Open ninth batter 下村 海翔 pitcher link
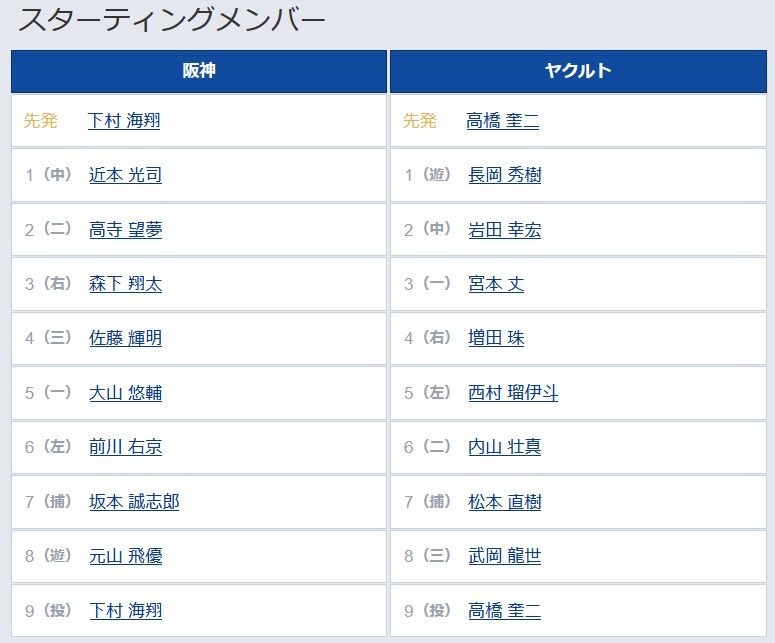The image size is (775, 643). click(x=126, y=611)
